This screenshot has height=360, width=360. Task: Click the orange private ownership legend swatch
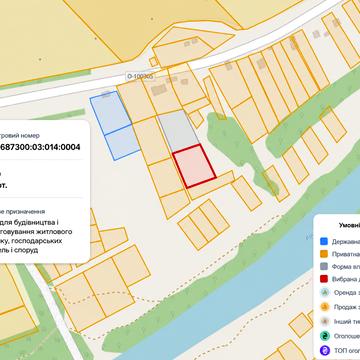pos(324,254)
